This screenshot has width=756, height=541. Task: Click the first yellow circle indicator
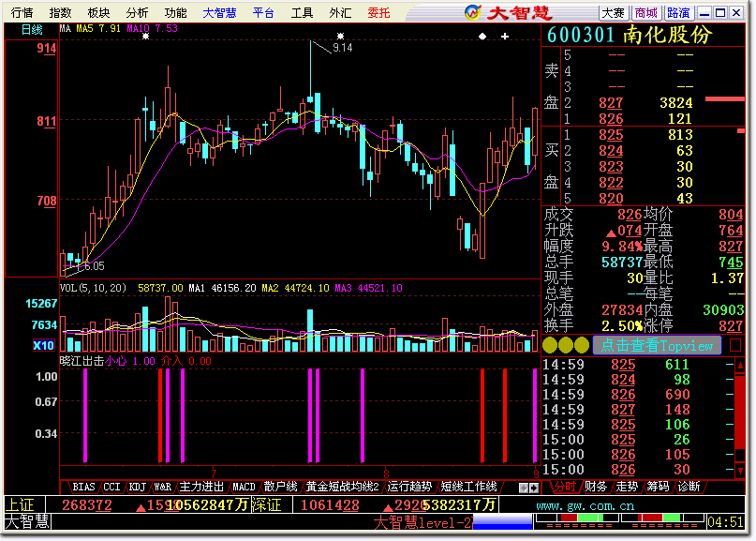[550, 345]
